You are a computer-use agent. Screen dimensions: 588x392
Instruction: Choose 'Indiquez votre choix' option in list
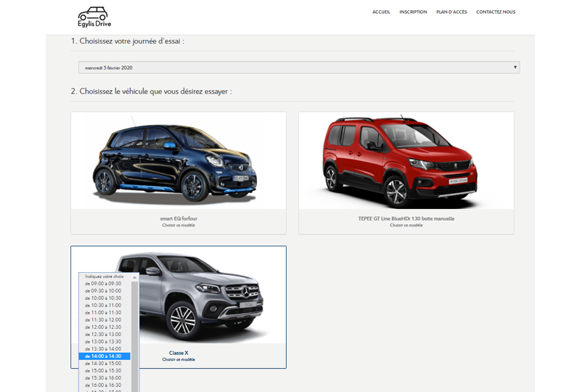105,277
